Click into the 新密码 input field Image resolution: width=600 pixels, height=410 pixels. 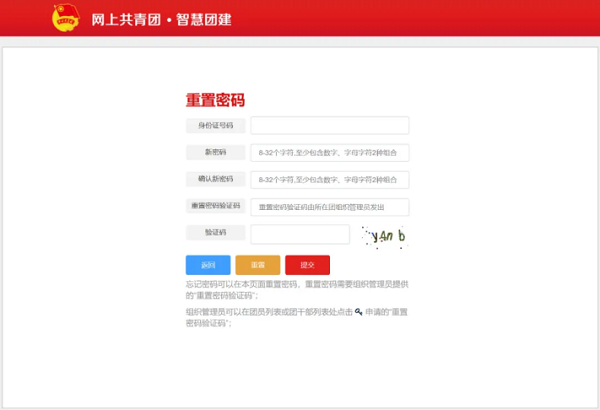click(329, 153)
